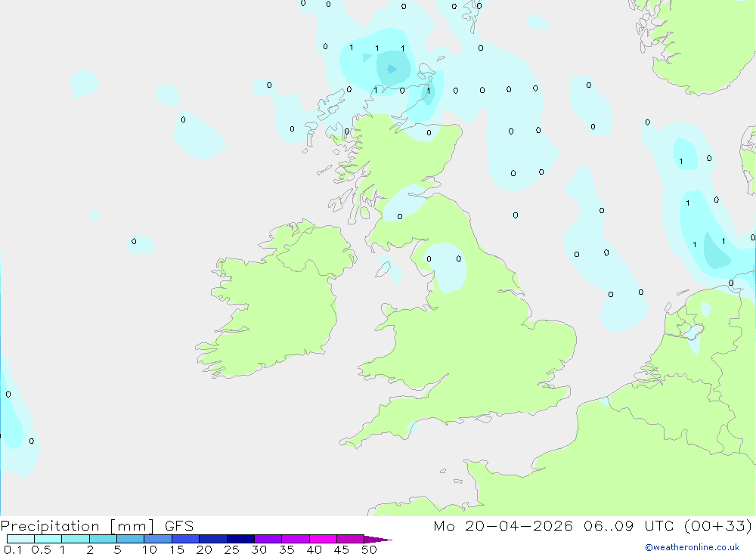Viewport: 756px width, 554px height.
Task: Click the 'Precipitation [mm]' title text
Action: click(x=78, y=526)
